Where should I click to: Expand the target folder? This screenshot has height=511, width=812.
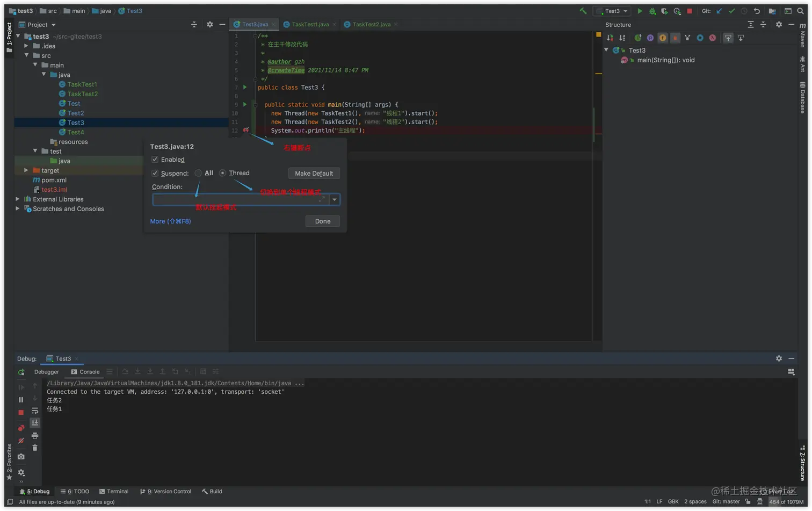click(x=26, y=170)
